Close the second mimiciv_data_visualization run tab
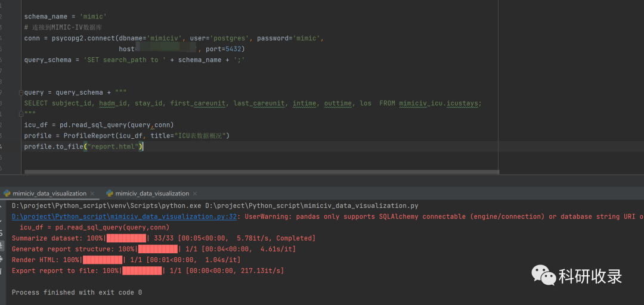The width and height of the screenshot is (644, 305). [x=194, y=194]
